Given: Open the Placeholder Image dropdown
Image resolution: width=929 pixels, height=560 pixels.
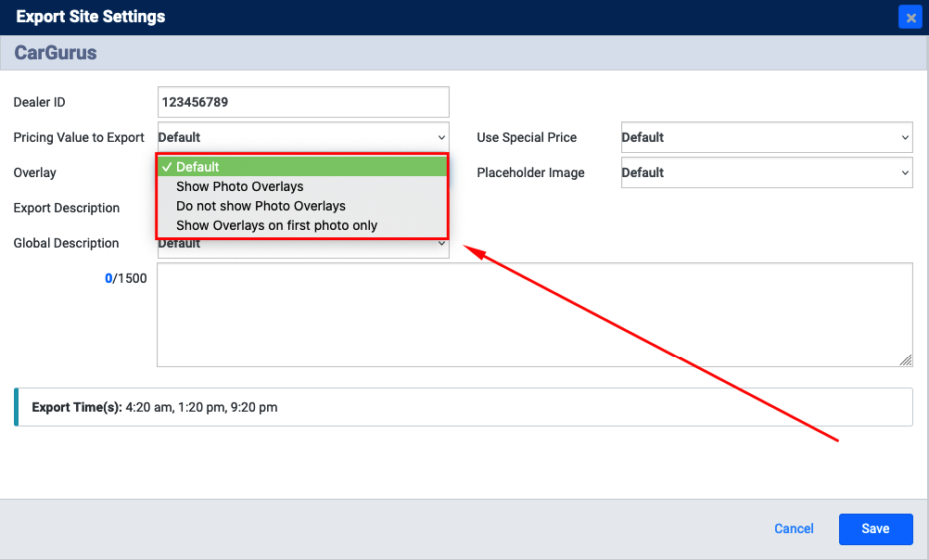Looking at the screenshot, I should tap(767, 172).
